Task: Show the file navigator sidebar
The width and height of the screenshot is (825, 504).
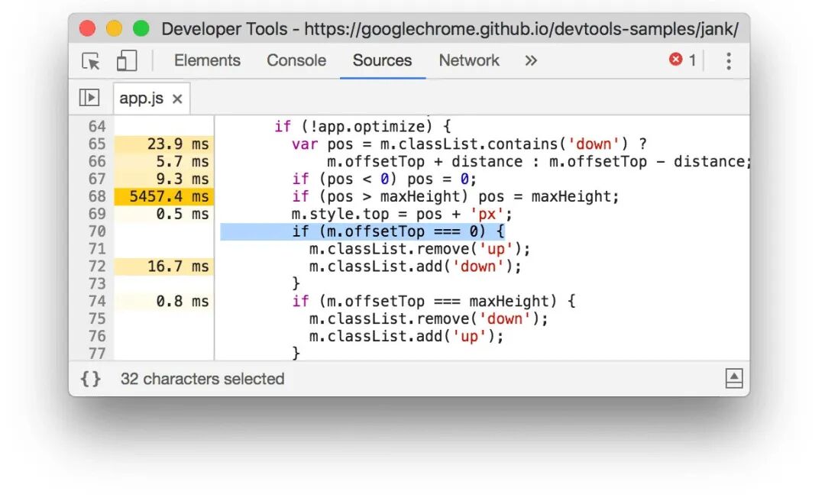Action: (89, 97)
